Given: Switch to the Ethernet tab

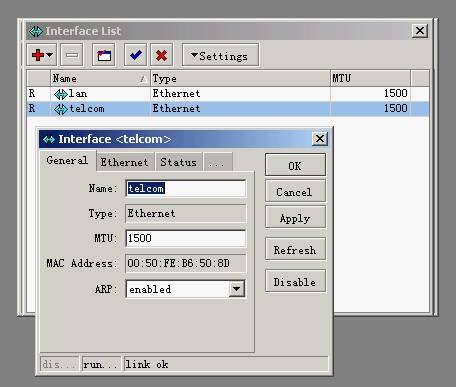Looking at the screenshot, I should (125, 162).
